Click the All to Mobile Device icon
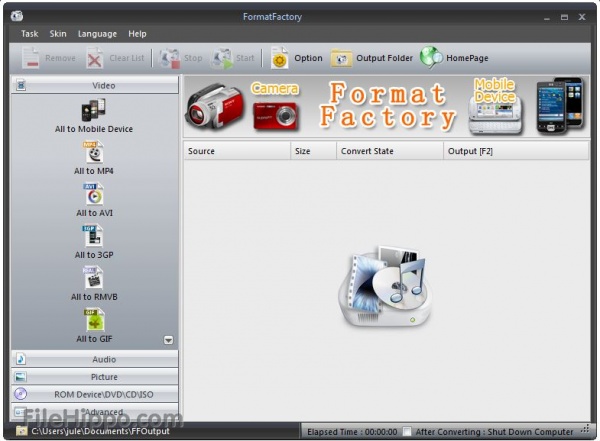 pos(93,110)
